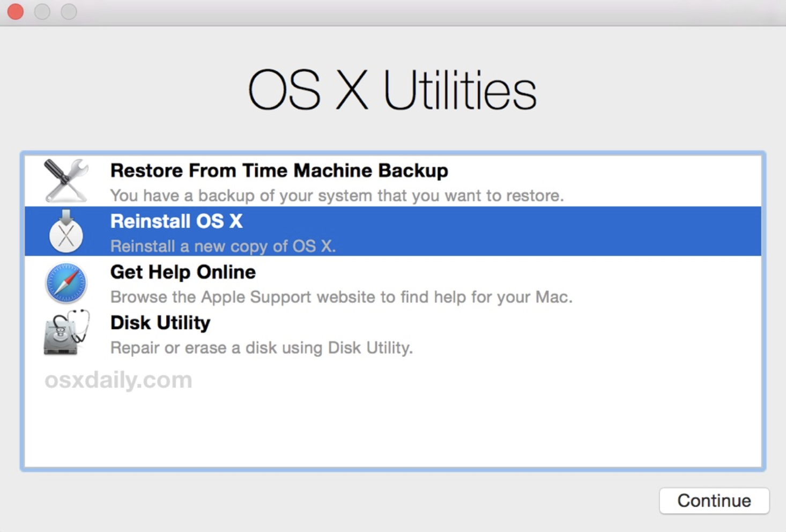Open Get Help Online from the list
Image resolution: width=786 pixels, height=532 pixels.
click(x=182, y=272)
